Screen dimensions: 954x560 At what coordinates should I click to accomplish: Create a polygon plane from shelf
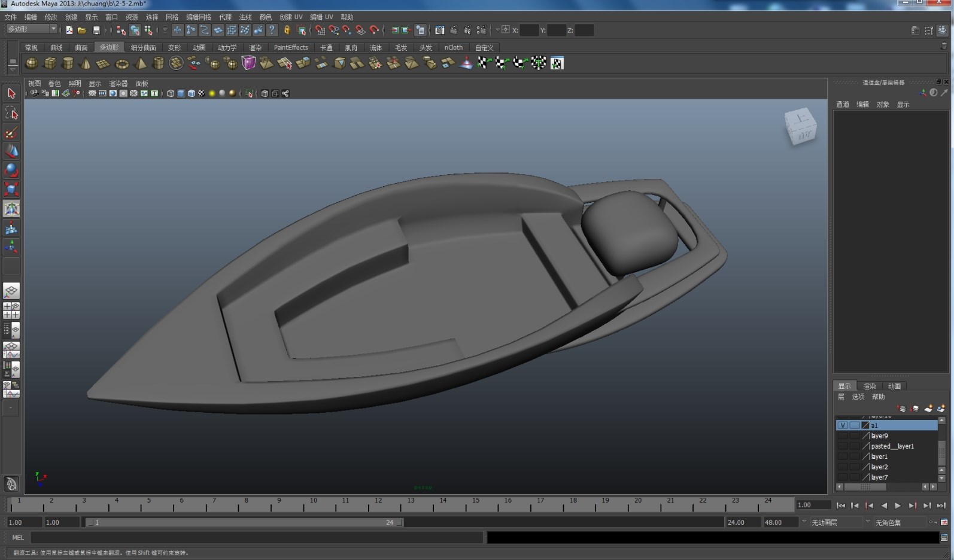104,63
